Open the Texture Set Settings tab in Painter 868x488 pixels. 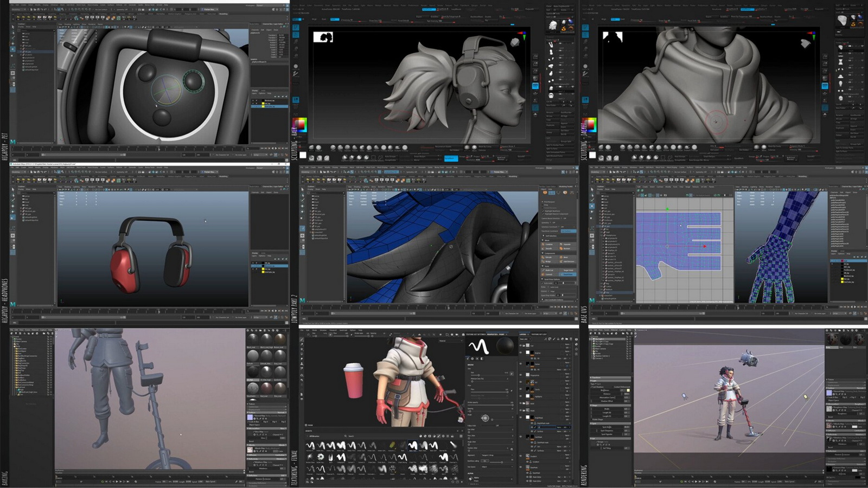click(476, 334)
